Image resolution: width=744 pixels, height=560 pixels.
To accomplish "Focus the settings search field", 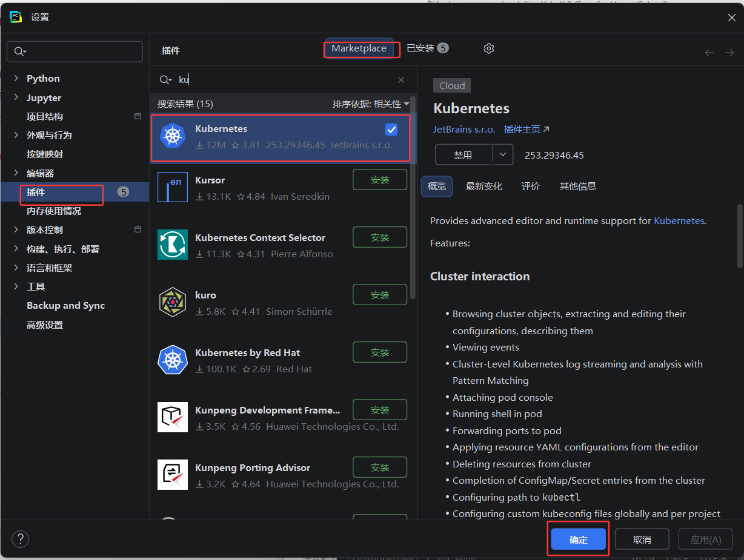I will click(x=75, y=51).
